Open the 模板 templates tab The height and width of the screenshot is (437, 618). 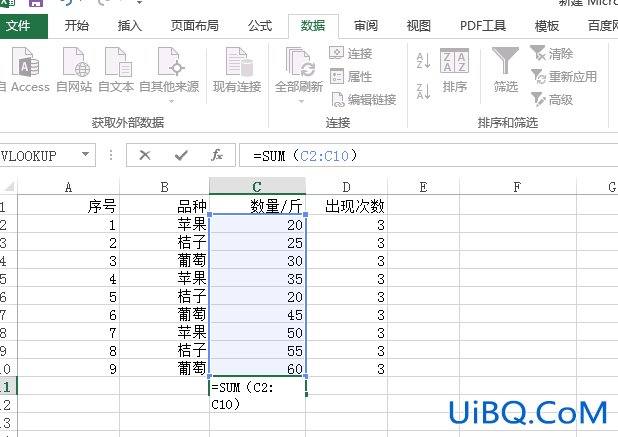(x=547, y=26)
